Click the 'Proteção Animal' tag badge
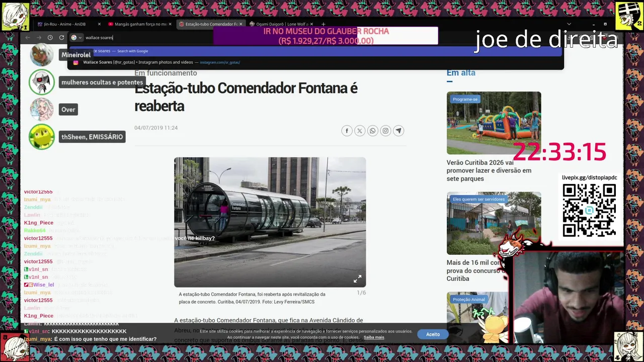 tap(468, 299)
